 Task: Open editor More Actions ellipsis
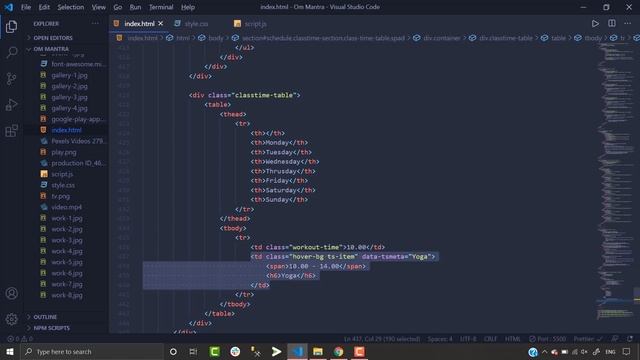pyautogui.click(x=627, y=24)
